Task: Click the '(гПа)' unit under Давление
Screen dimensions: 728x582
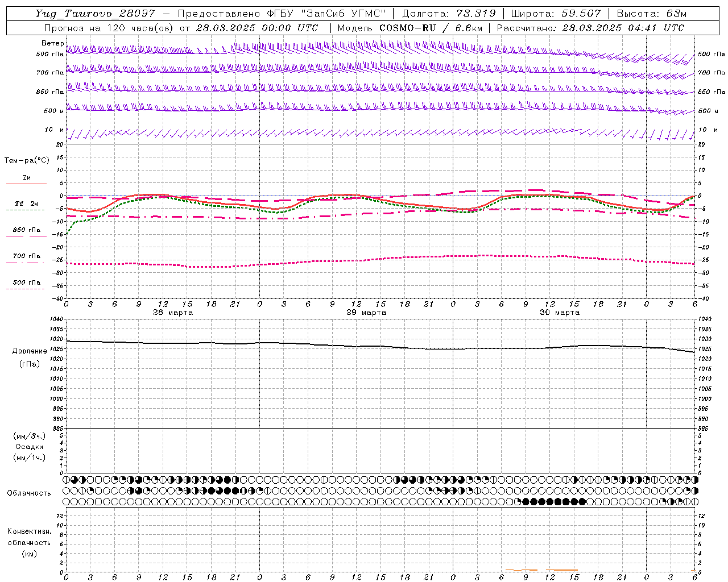Action: tap(30, 364)
